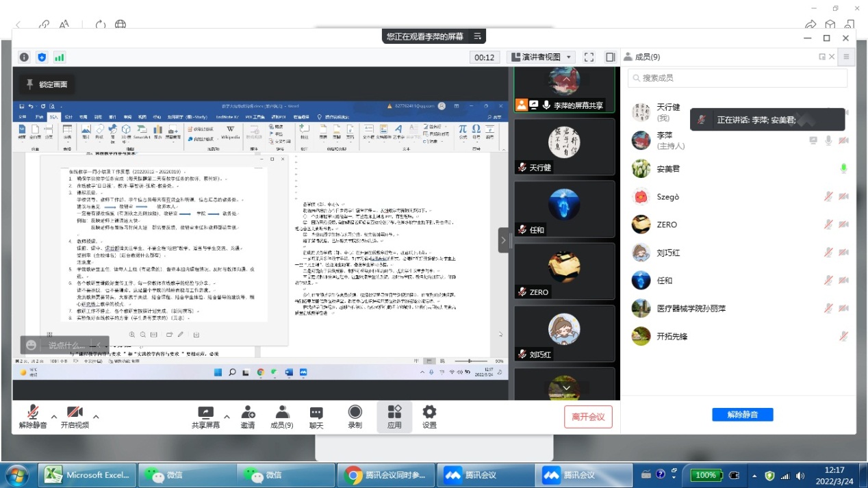Toggle the 锁定画面 pin on shared screen
This screenshot has width=868, height=488.
click(47, 84)
